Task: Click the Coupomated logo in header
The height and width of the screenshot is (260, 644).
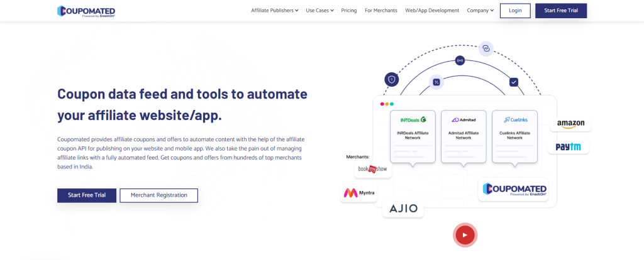Action: coord(86,11)
